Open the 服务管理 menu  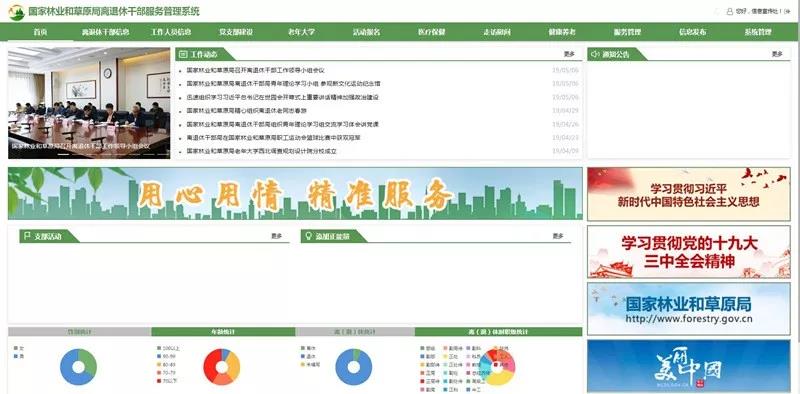tap(627, 32)
